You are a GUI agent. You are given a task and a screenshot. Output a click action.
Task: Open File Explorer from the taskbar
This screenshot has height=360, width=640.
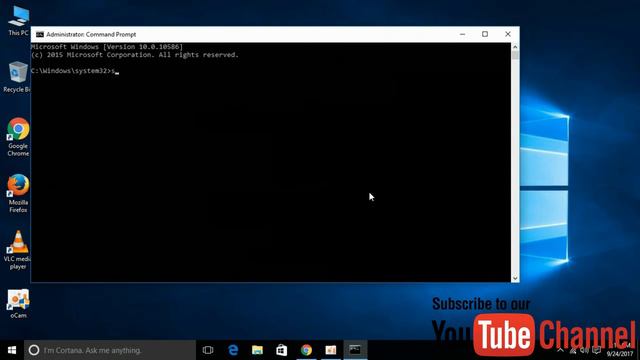(257, 350)
